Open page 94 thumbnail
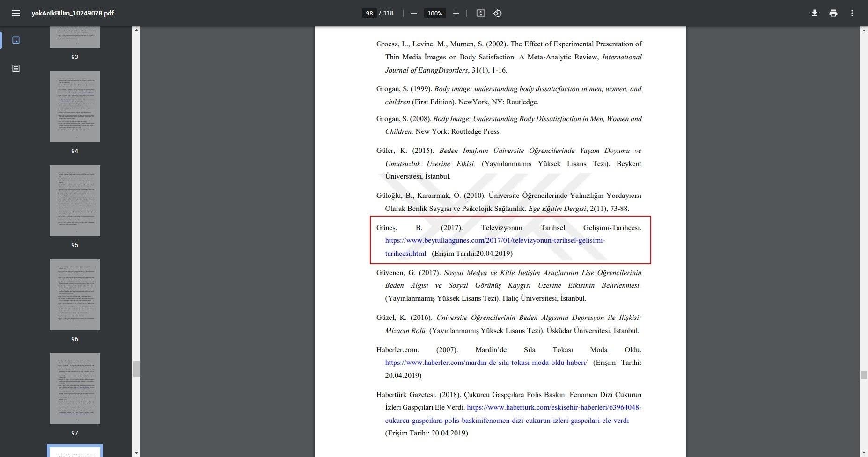 pyautogui.click(x=75, y=107)
